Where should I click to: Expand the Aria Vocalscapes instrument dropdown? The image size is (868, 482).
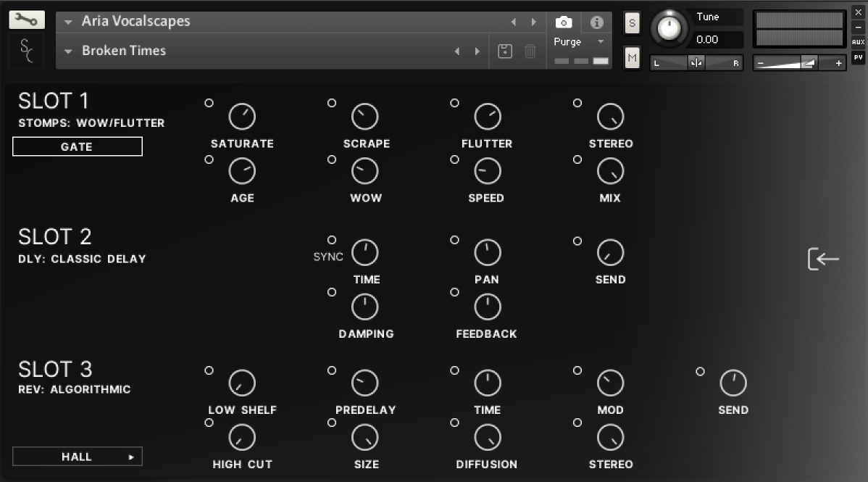pos(69,22)
